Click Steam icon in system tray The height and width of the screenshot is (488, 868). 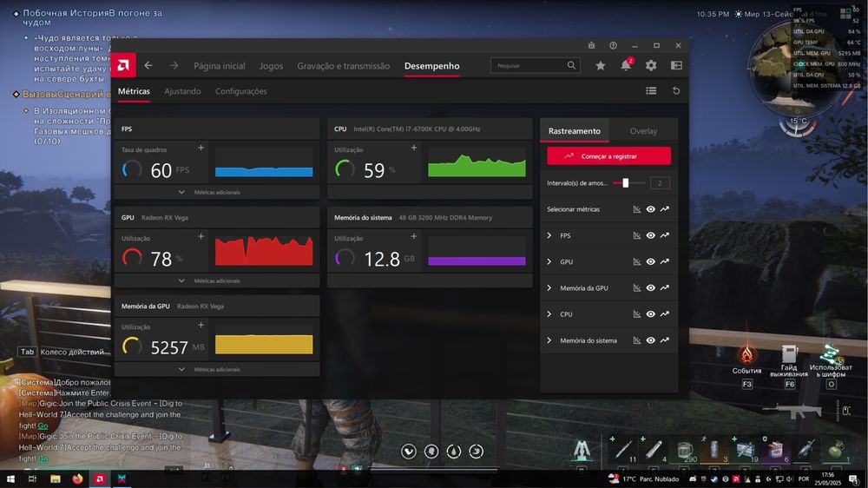point(714,479)
